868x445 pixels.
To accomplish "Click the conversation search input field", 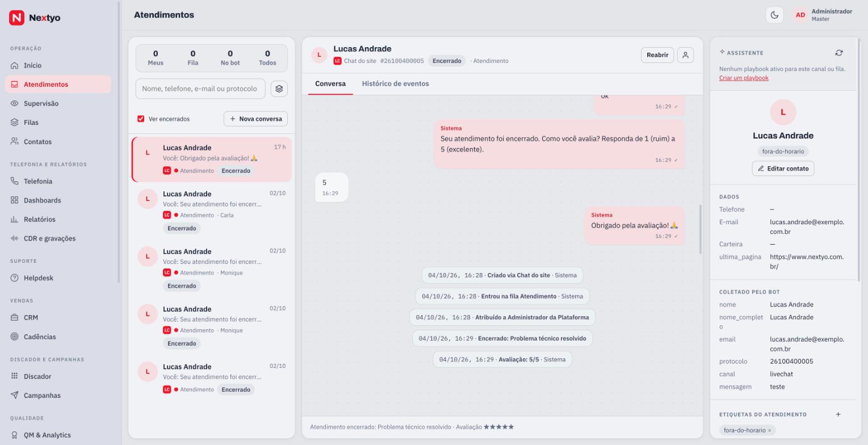I will click(x=200, y=89).
